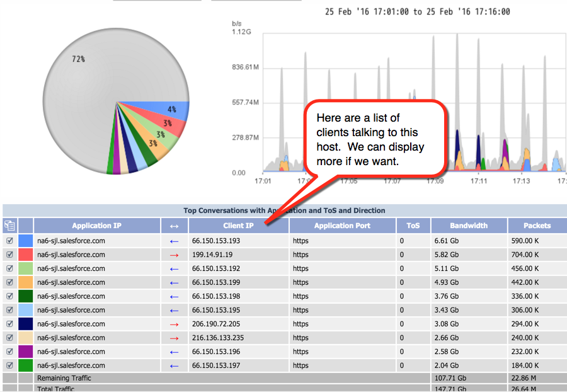The width and height of the screenshot is (567, 392).
Task: Uncheck the row for client 66.150.153.196
Action: 9,351
